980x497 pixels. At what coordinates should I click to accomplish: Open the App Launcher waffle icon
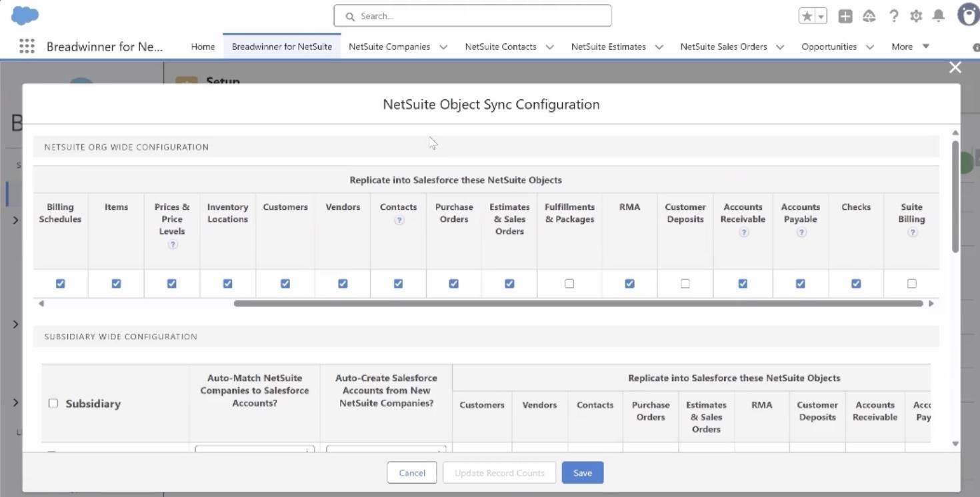tap(26, 46)
